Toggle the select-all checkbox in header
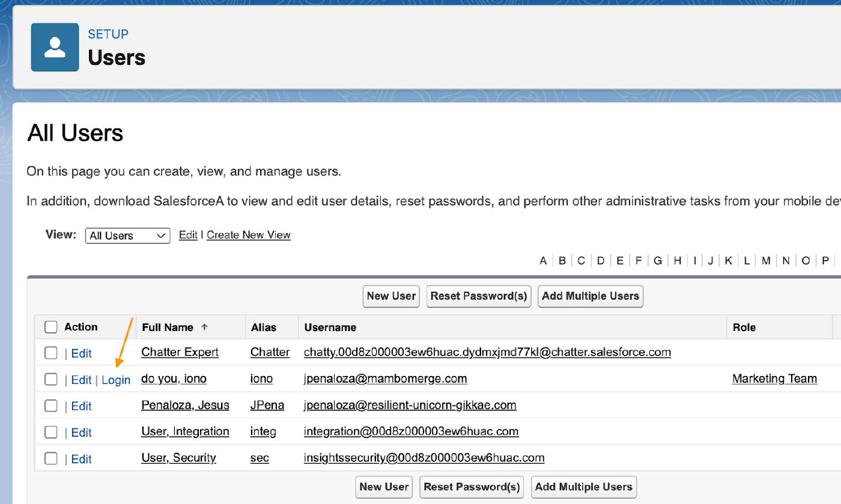 click(x=51, y=327)
